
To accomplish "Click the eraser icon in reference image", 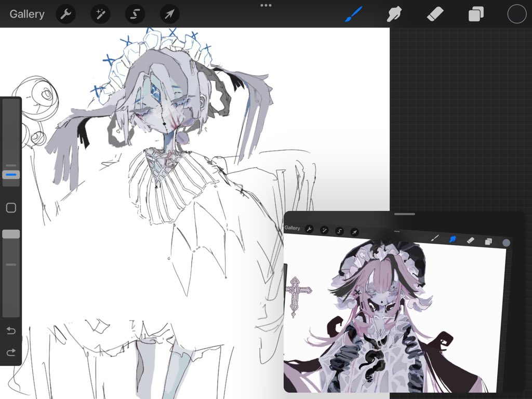I will [x=470, y=240].
